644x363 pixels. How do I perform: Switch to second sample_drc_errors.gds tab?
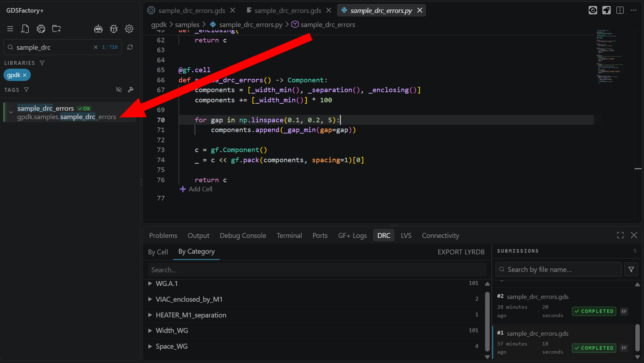click(288, 11)
